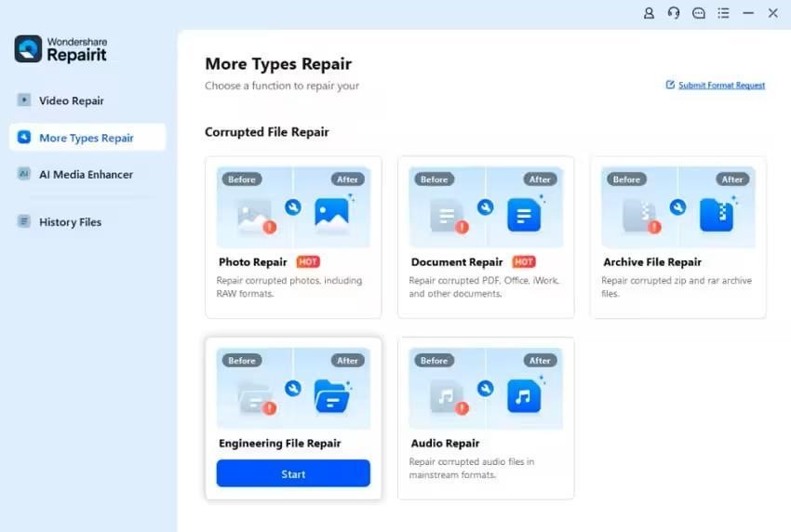Open the Photo Repair card thumbnail
The width and height of the screenshot is (791, 532).
(293, 206)
